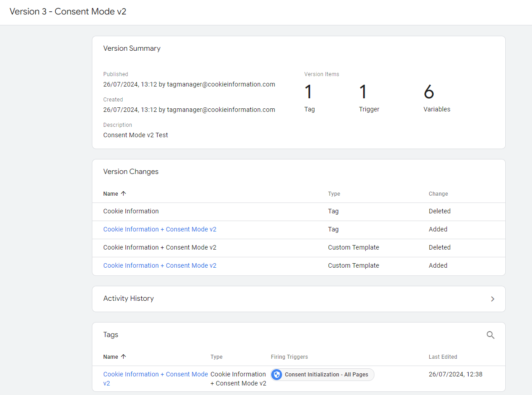Click the sort arrow beside Name in the Tags table
532x395 pixels.
coord(123,356)
